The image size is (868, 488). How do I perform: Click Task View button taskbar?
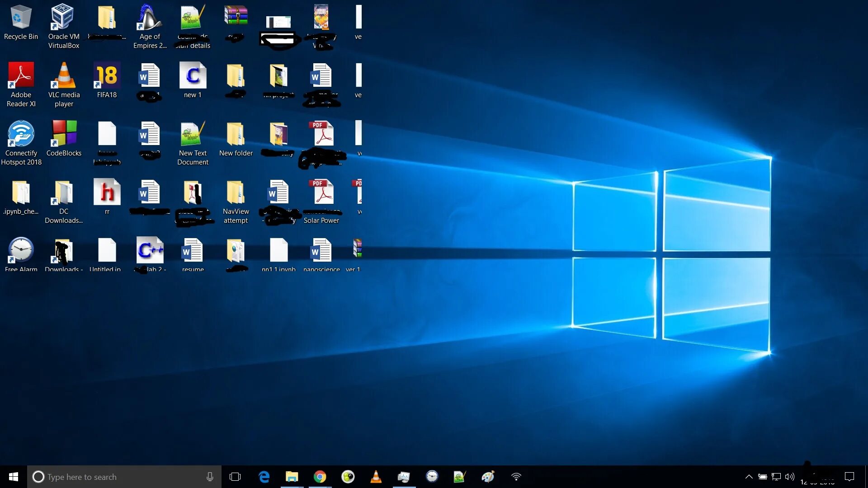(235, 477)
